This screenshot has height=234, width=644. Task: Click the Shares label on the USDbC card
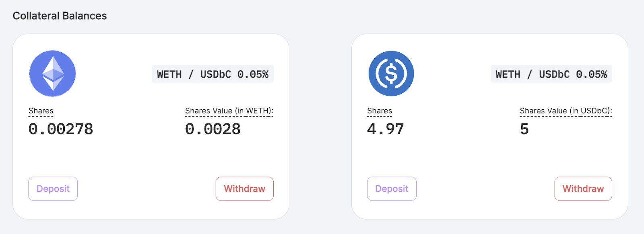click(380, 111)
